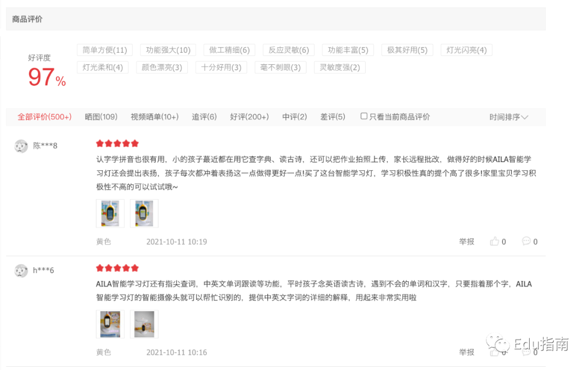The width and height of the screenshot is (588, 370).
Task: Open second photo in 陈***8's review
Action: click(x=144, y=213)
